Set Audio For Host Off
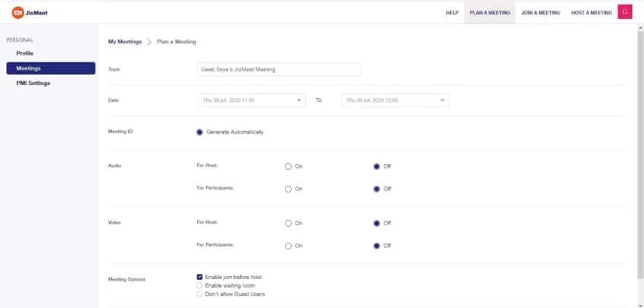This screenshot has width=644, height=308. point(377,167)
